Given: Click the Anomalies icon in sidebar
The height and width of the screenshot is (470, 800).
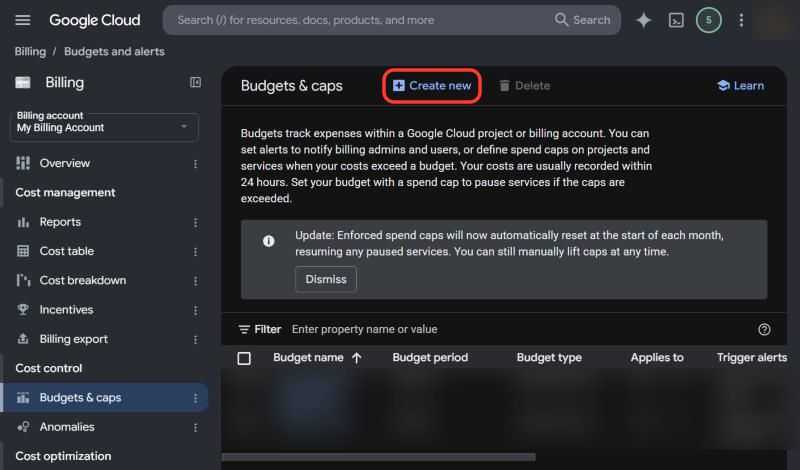Looking at the screenshot, I should click(x=23, y=427).
